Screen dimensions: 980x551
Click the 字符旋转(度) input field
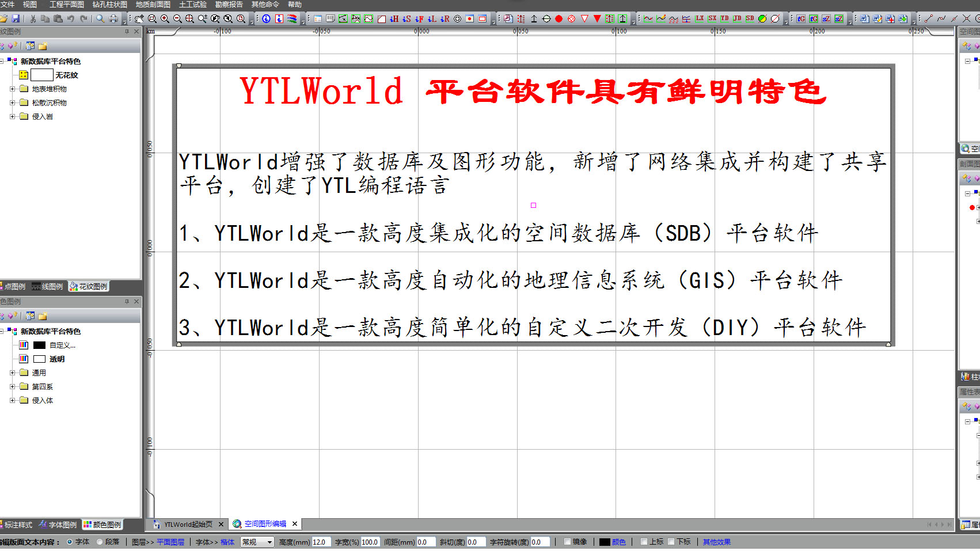(540, 542)
